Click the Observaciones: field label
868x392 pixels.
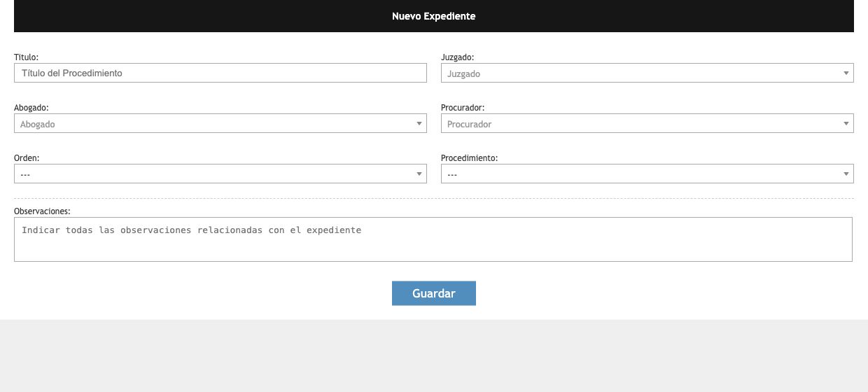[x=43, y=211]
